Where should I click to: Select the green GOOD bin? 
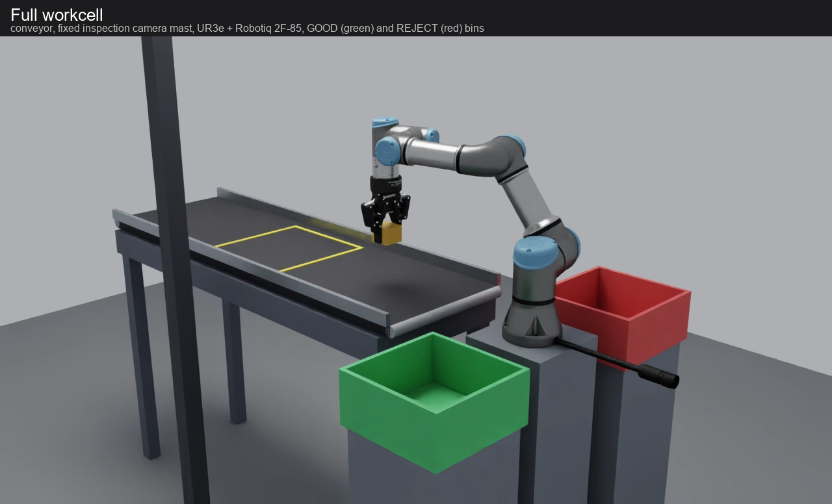pos(435,402)
